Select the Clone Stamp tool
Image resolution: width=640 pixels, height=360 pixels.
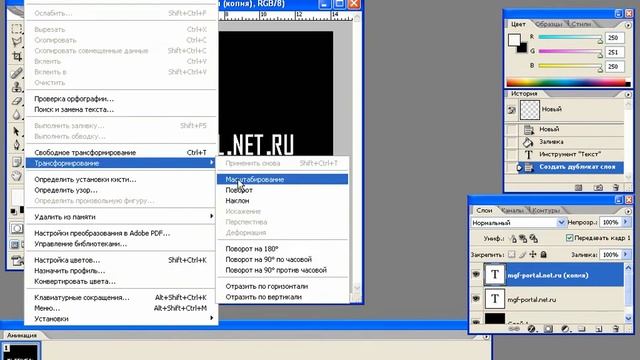(x=17, y=87)
